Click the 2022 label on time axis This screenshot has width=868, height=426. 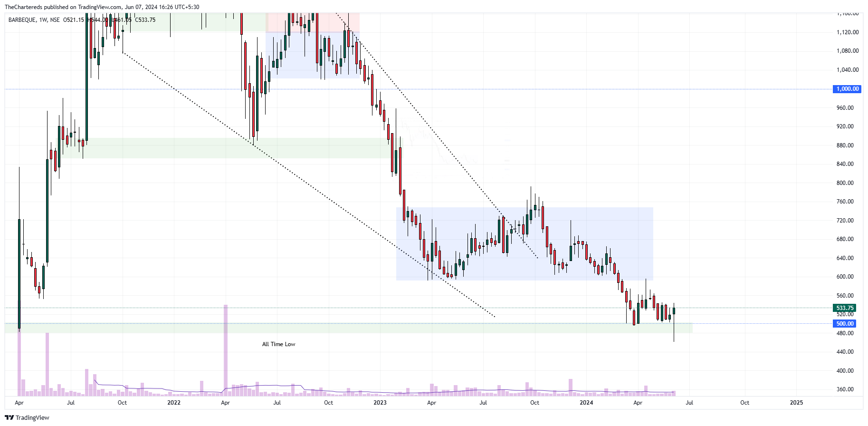pos(174,403)
